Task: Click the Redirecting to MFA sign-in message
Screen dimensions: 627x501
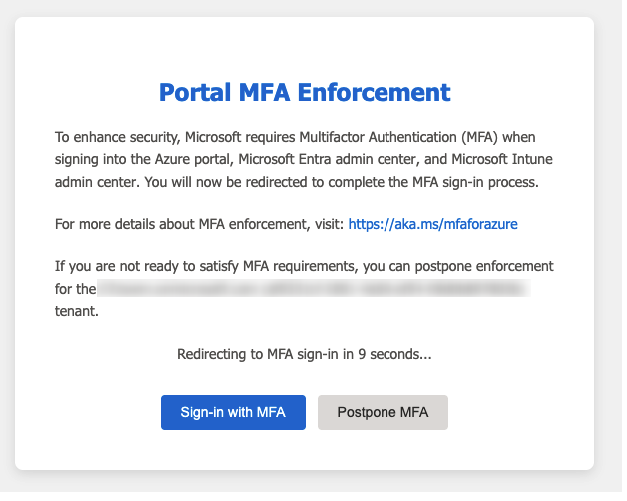Action: (304, 353)
